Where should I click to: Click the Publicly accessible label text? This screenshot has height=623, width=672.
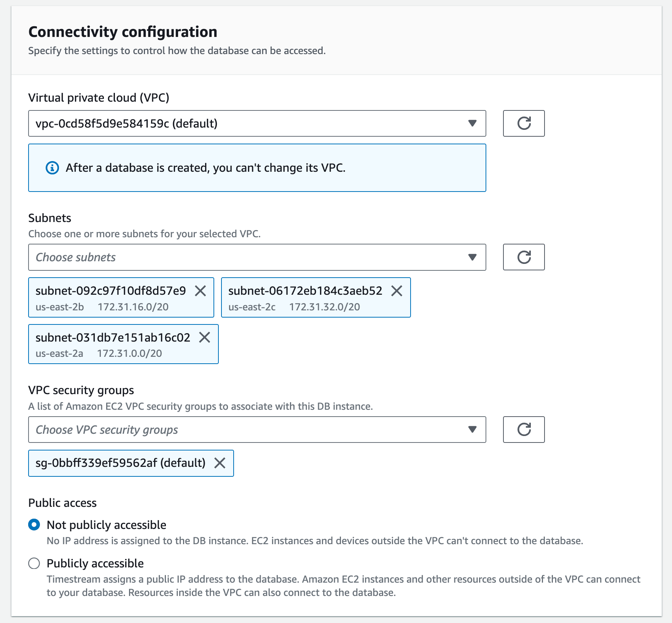tap(95, 563)
